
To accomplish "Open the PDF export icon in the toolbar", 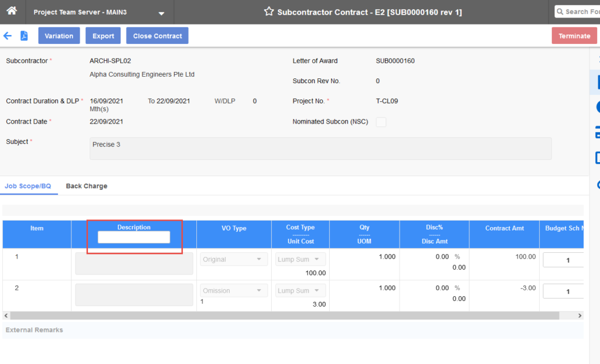I will [22, 36].
